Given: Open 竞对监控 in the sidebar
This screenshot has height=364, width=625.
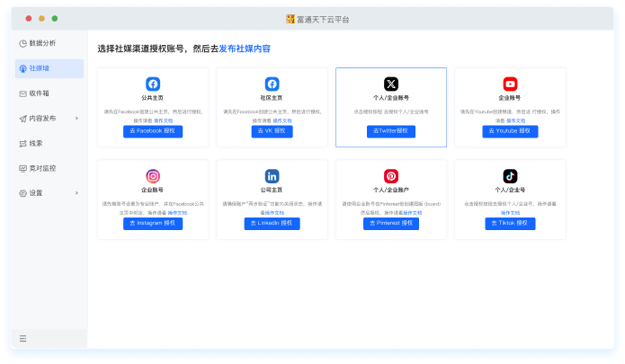Looking at the screenshot, I should tap(41, 168).
